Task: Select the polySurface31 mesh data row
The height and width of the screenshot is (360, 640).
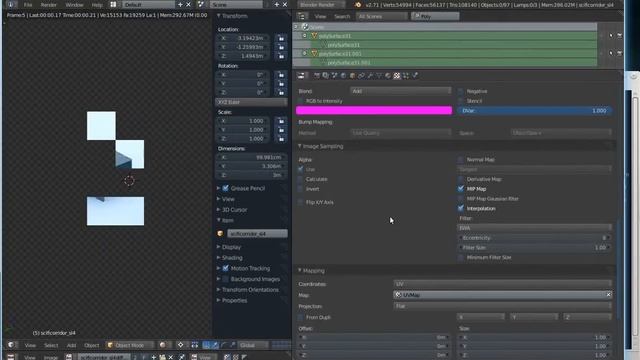Action: point(344,45)
